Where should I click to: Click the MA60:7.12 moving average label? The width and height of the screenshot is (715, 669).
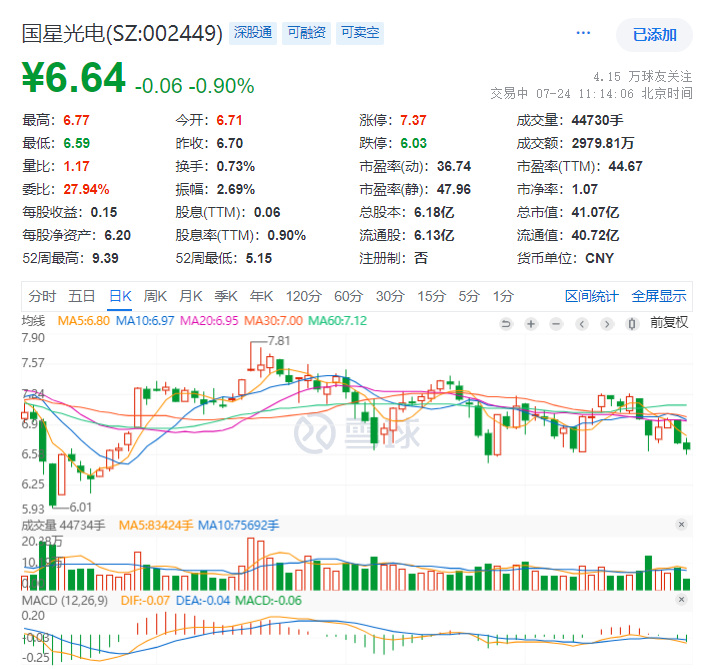click(337, 321)
